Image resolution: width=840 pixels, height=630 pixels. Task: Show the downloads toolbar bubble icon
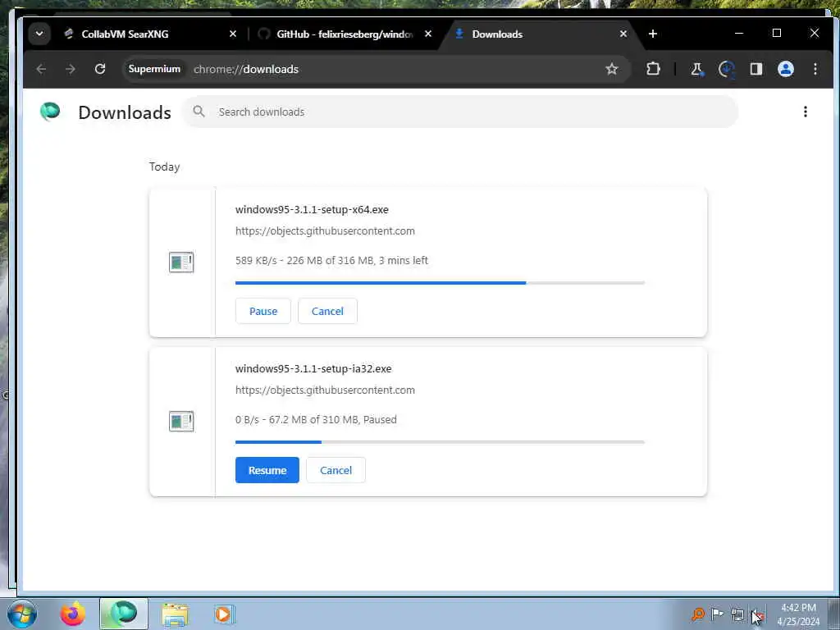[x=727, y=69]
